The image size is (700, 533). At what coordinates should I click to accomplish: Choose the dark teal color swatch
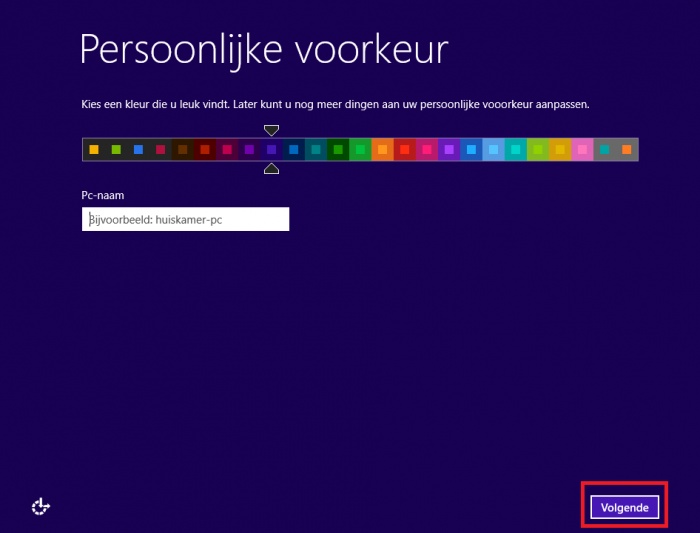(316, 150)
